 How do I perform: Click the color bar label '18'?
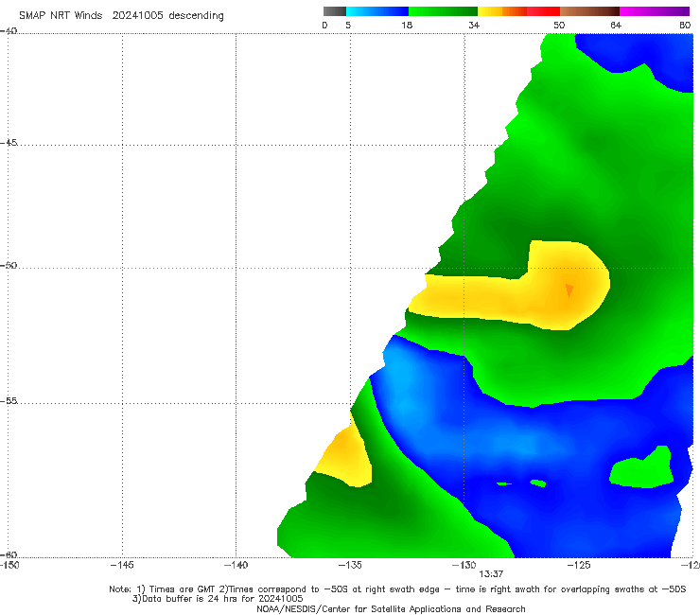coord(407,25)
